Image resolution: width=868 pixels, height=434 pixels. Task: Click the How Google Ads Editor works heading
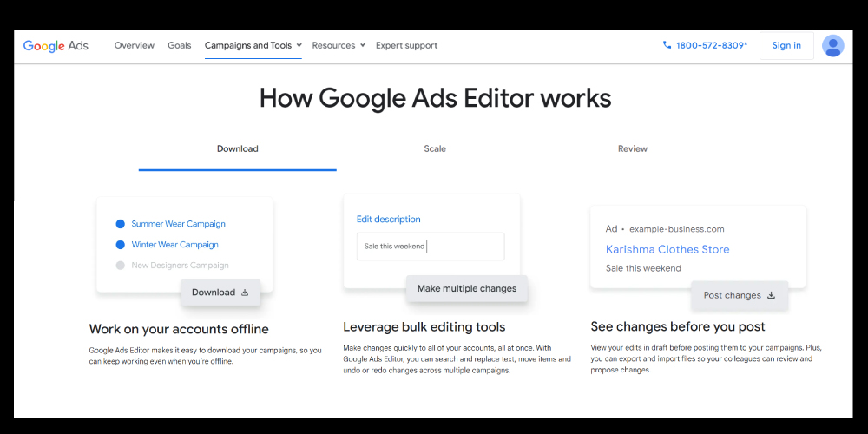[435, 98]
